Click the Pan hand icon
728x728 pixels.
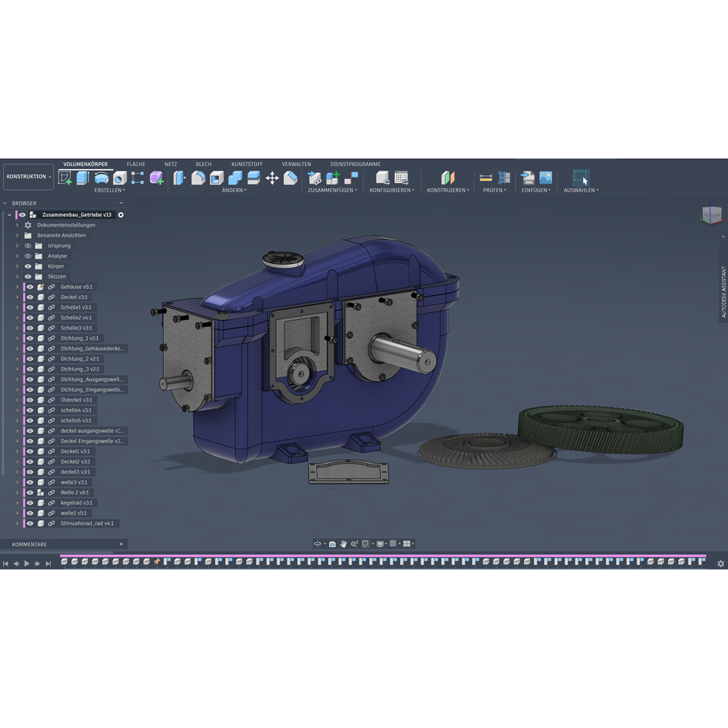tap(344, 544)
